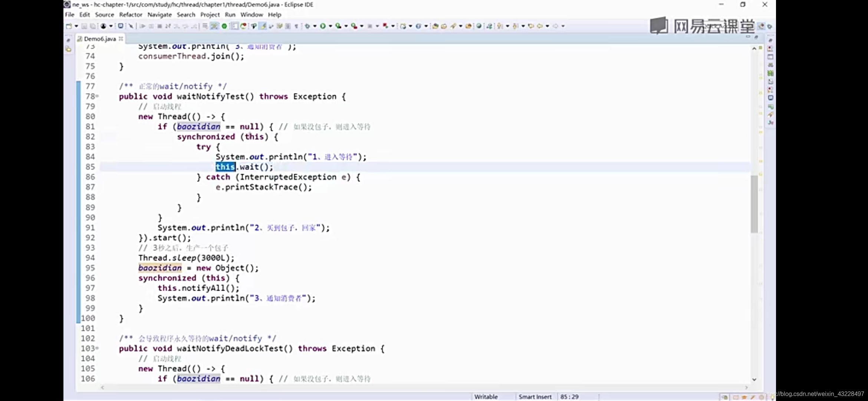Click the scroll down arrow of editor
The width and height of the screenshot is (868, 401).
[x=754, y=379]
